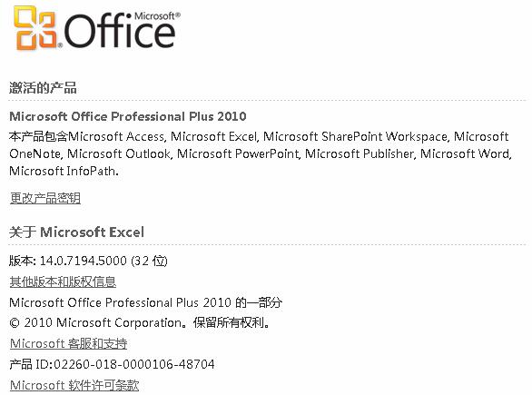This screenshot has height=395, width=532.
Task: Open the Microsoft 客服和支持 link
Action: click(68, 343)
